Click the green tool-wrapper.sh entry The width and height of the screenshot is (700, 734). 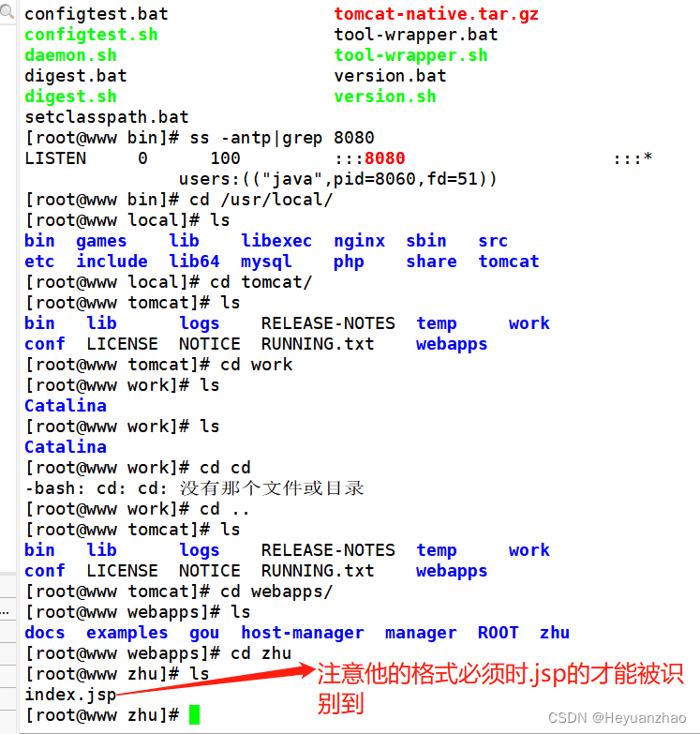pyautogui.click(x=410, y=54)
